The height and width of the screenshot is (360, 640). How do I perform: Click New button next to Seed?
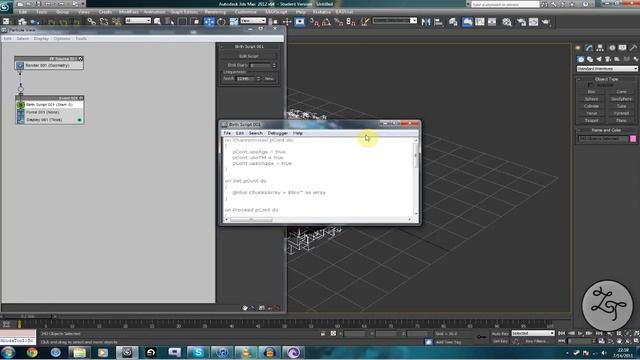269,78
